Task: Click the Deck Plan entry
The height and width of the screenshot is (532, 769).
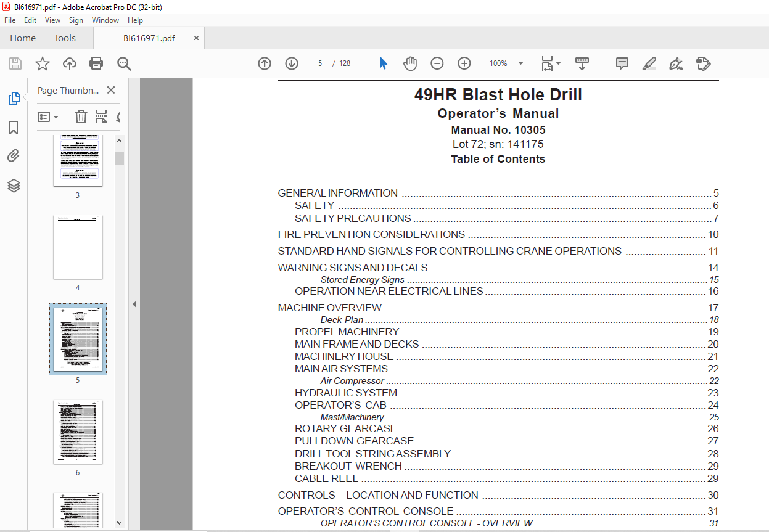Action: [x=520, y=320]
